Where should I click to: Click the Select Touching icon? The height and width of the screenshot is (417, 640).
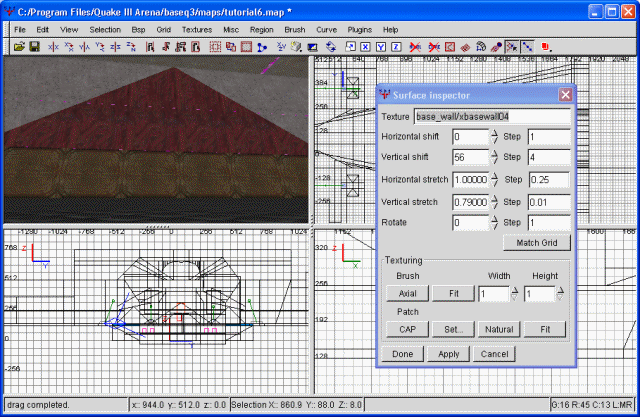pos(166,47)
